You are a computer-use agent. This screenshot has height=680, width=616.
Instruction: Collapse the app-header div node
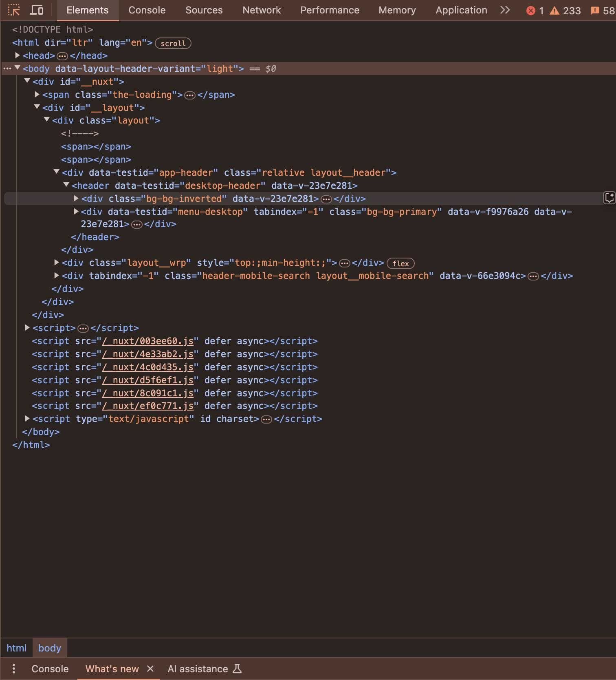[x=57, y=172]
